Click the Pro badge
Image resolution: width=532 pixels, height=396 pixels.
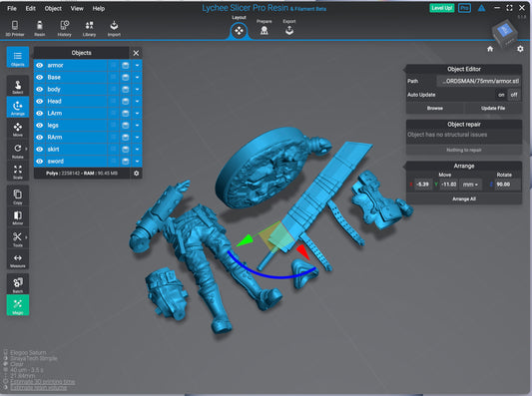pyautogui.click(x=464, y=8)
